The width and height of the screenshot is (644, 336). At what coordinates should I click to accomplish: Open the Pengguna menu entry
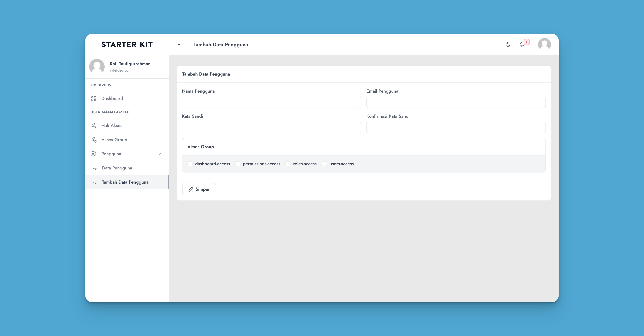(111, 154)
